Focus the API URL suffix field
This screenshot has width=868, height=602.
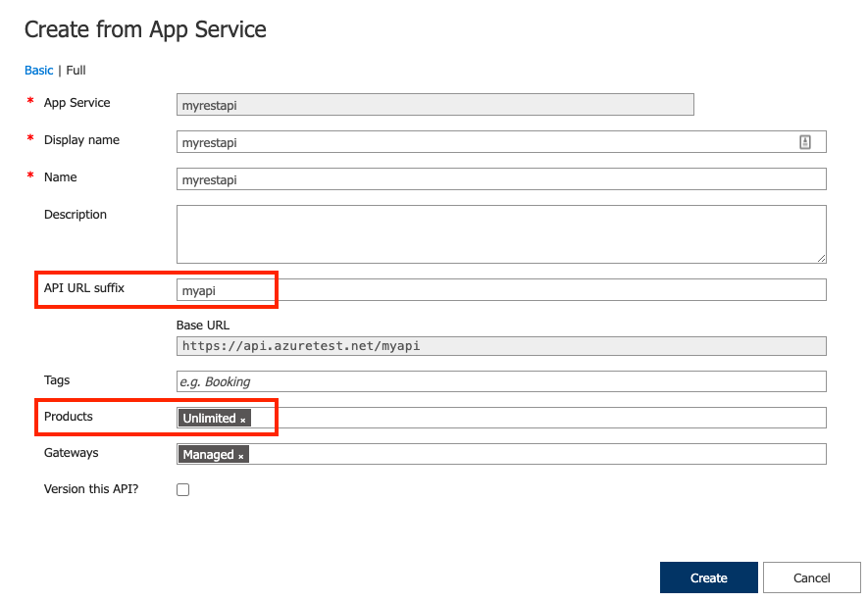coord(501,290)
